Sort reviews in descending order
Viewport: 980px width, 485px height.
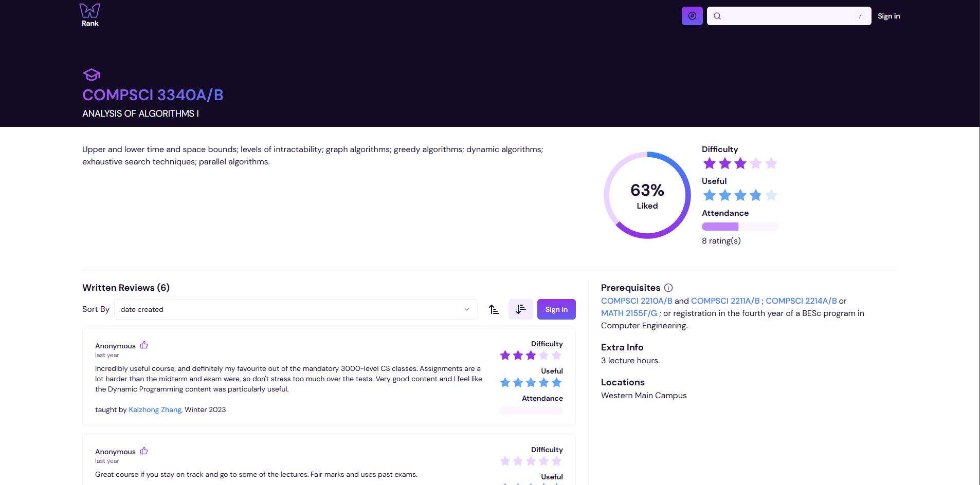pos(521,309)
